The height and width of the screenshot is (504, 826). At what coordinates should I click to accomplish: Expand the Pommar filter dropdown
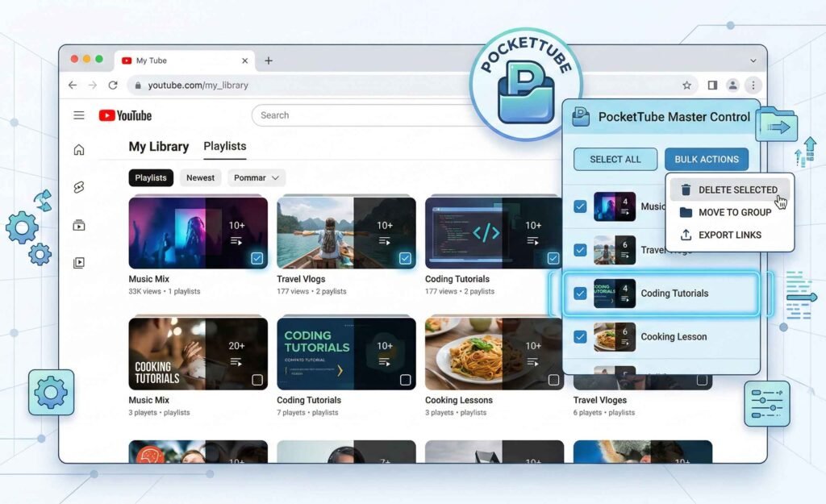[x=257, y=178]
